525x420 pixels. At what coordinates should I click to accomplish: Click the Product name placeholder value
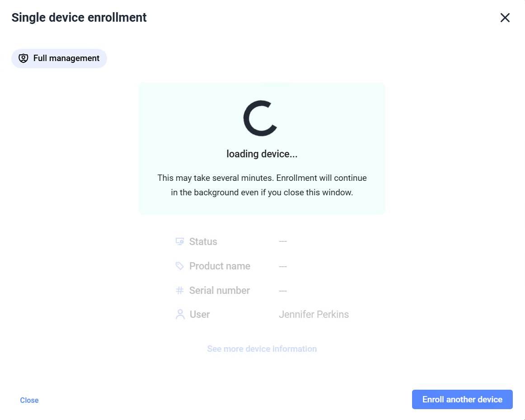coord(283,265)
